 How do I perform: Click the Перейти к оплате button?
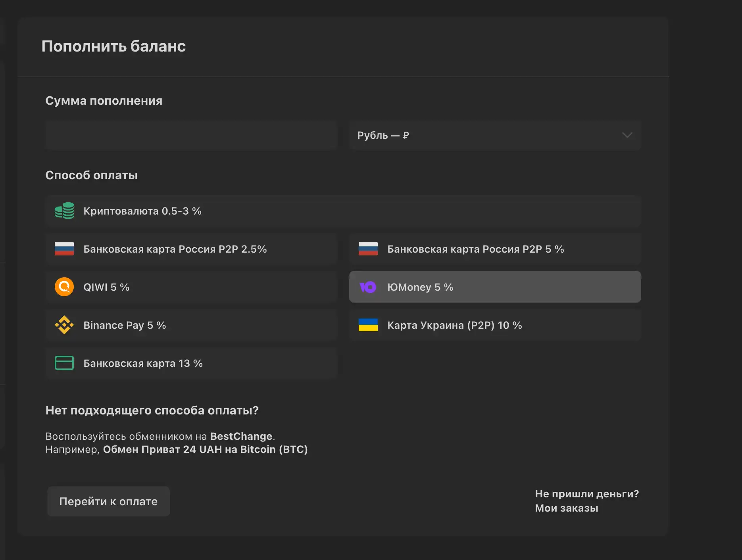(108, 501)
